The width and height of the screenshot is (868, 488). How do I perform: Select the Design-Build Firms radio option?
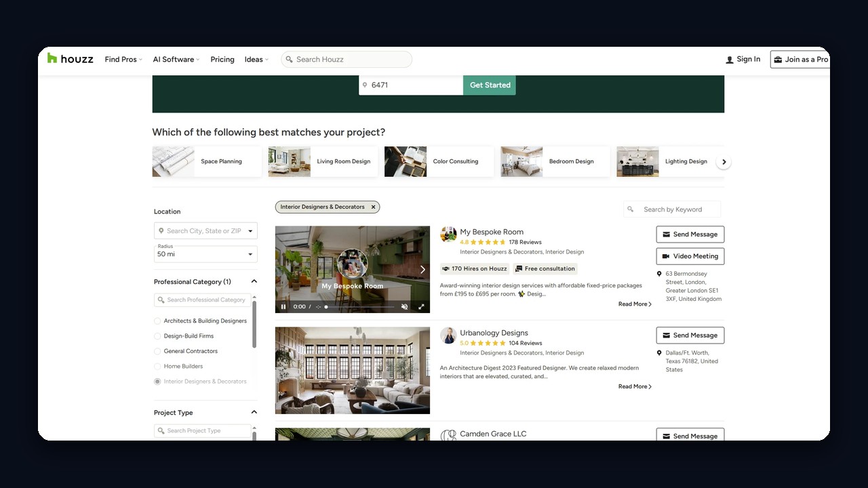[157, 336]
